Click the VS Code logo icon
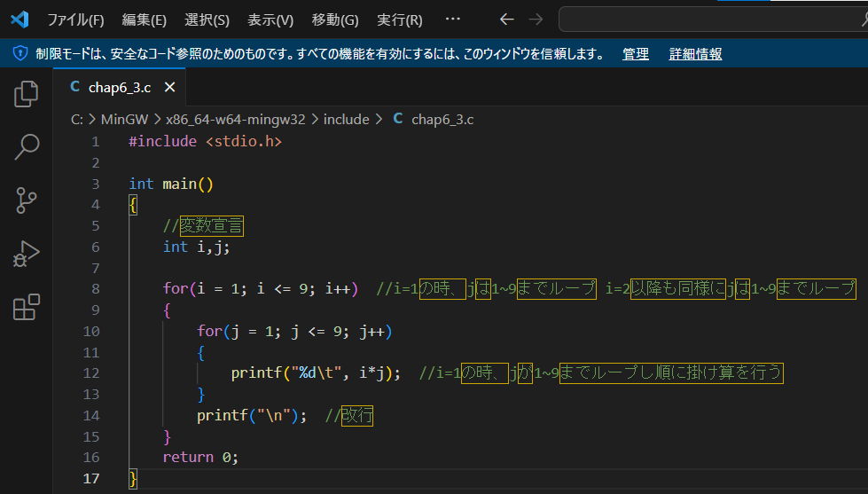Screen dimensions: 868x494 tap(20, 20)
